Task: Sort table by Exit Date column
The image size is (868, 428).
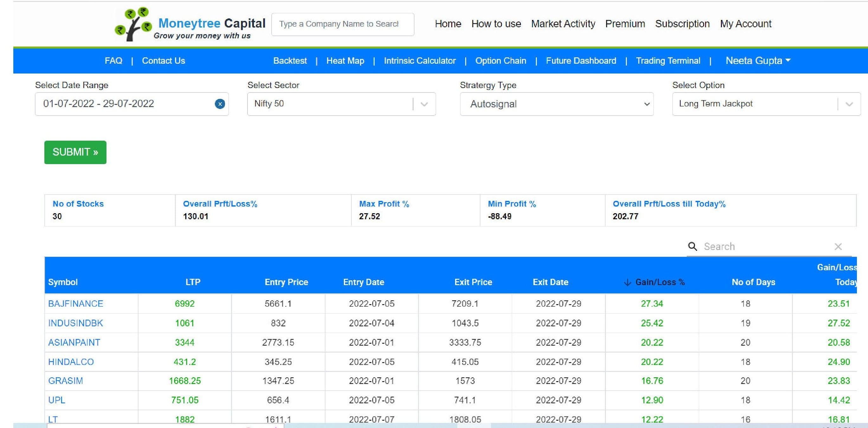Action: (550, 282)
